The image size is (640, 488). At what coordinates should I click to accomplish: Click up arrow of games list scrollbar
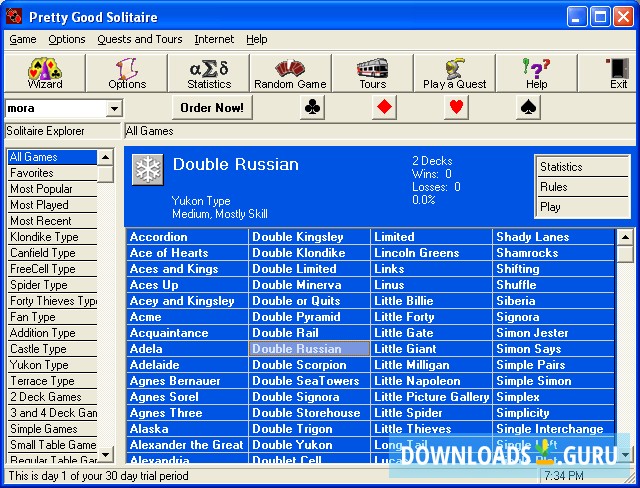(625, 237)
